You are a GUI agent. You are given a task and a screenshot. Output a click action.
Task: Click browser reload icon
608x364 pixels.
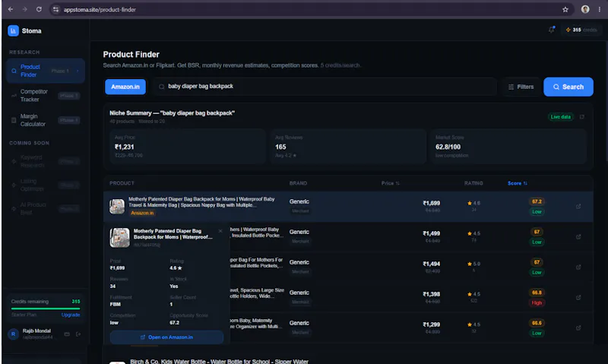click(x=39, y=9)
